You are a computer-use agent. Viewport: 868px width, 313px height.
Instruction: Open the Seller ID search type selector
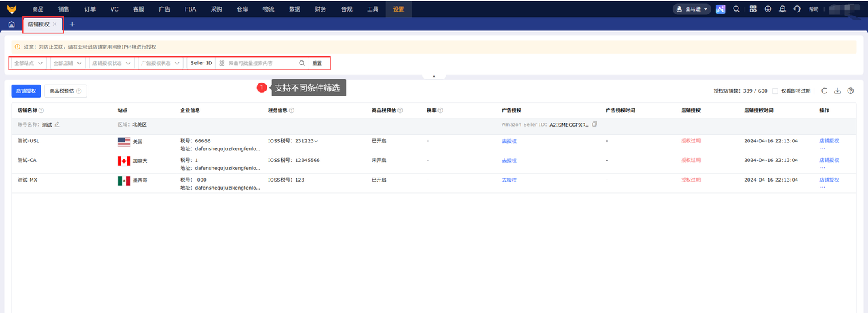coord(201,63)
